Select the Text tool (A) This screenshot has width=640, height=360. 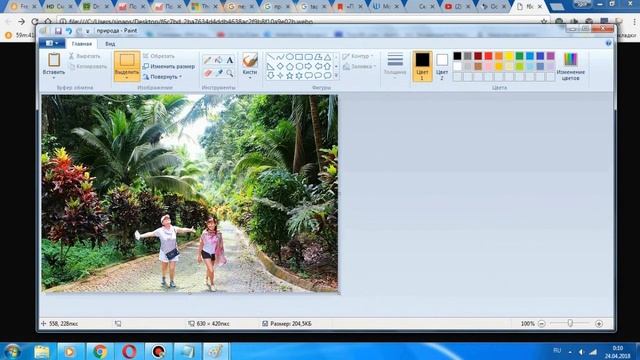click(230, 60)
